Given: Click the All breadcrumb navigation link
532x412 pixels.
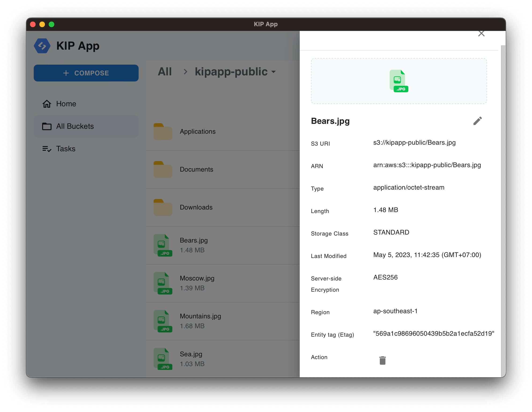Looking at the screenshot, I should [165, 72].
